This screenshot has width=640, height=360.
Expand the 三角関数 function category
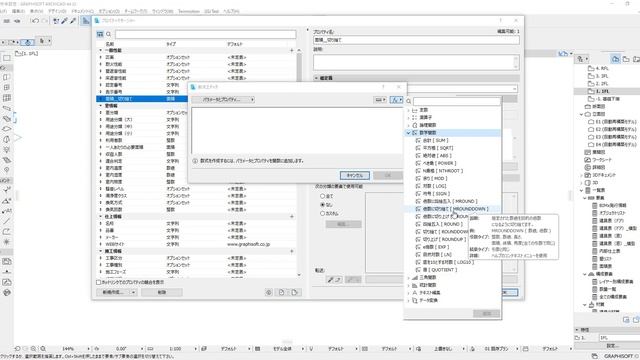click(408, 278)
